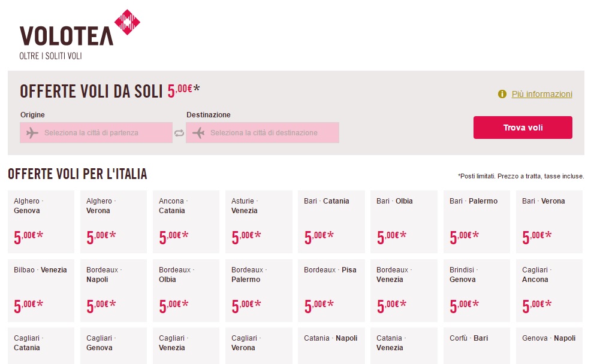Click the info icon beside Più informazioni
This screenshot has height=364, width=591.
coord(502,94)
